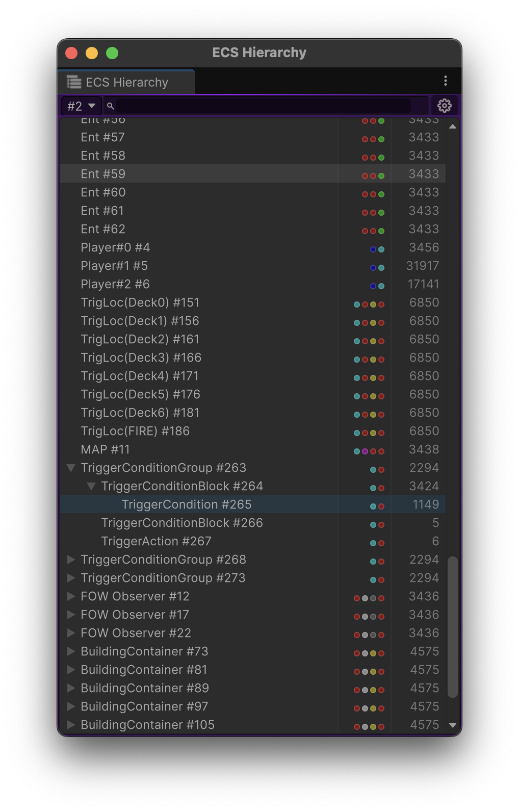Open the #2 world selector dropdown

(82, 106)
